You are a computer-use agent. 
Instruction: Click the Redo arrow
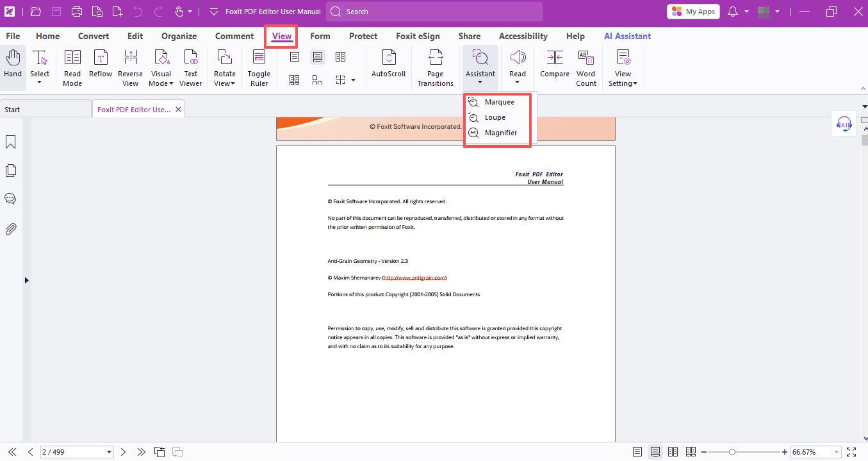(159, 12)
